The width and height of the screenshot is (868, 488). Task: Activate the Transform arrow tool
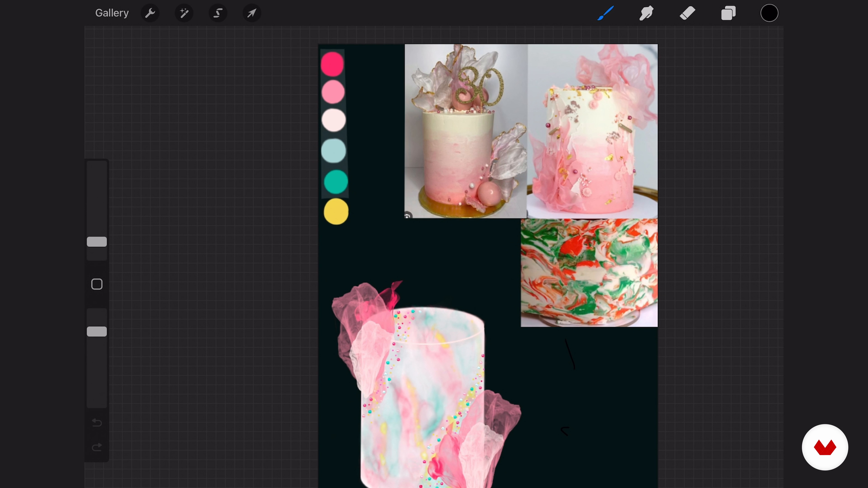coord(252,13)
